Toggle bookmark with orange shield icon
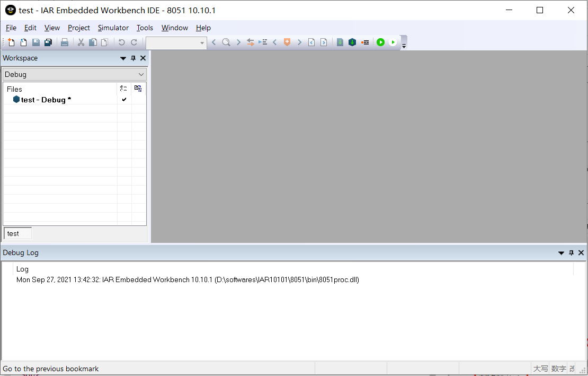Viewport: 588px width, 376px height. pos(287,42)
